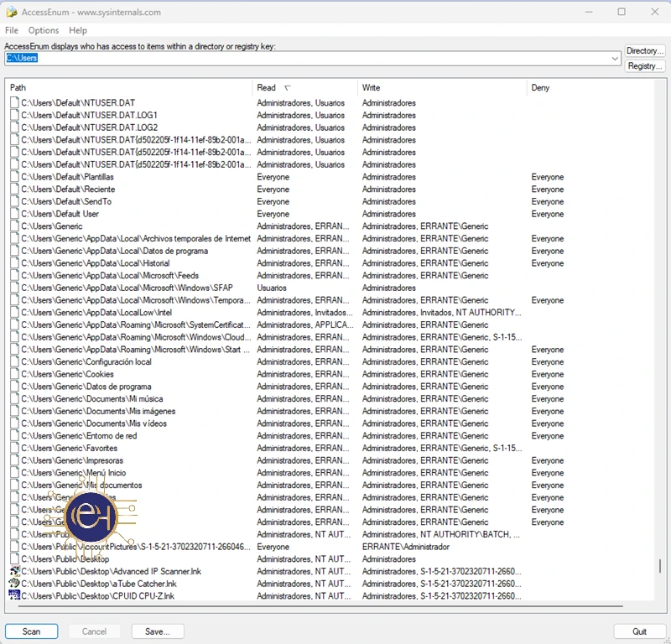
Task: Click file icon of NTUSER.DAT row
Action: click(x=14, y=102)
